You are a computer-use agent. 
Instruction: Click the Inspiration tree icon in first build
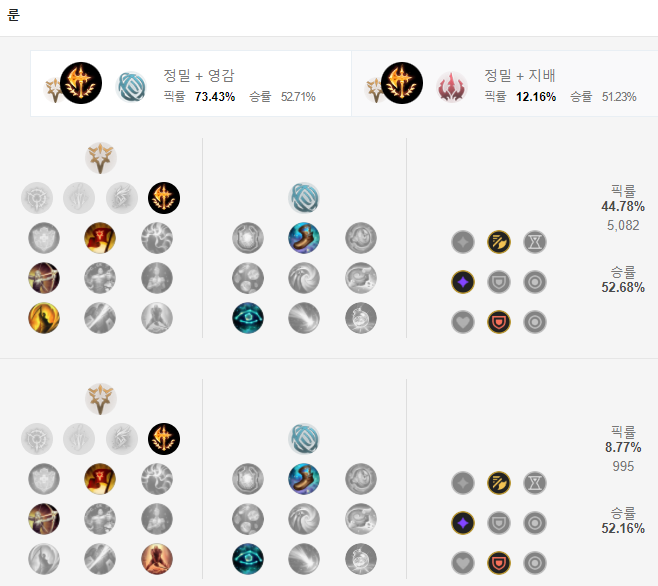304,198
